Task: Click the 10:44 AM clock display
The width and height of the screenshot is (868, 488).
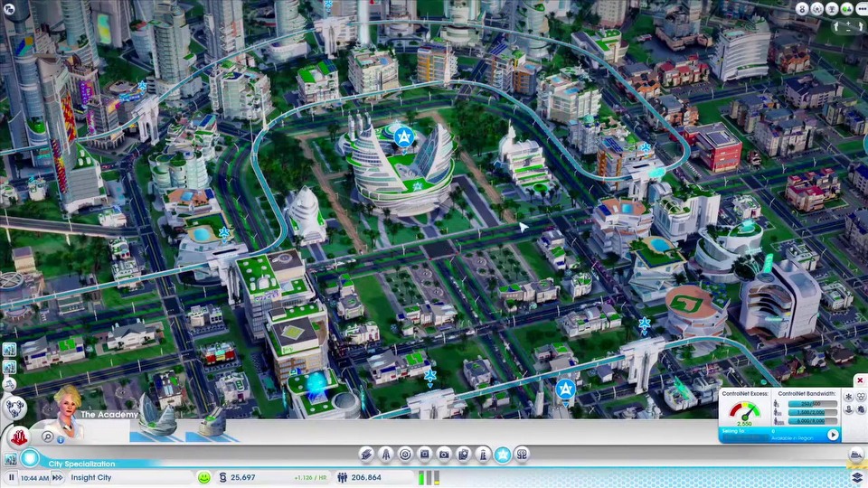Action: tap(35, 478)
